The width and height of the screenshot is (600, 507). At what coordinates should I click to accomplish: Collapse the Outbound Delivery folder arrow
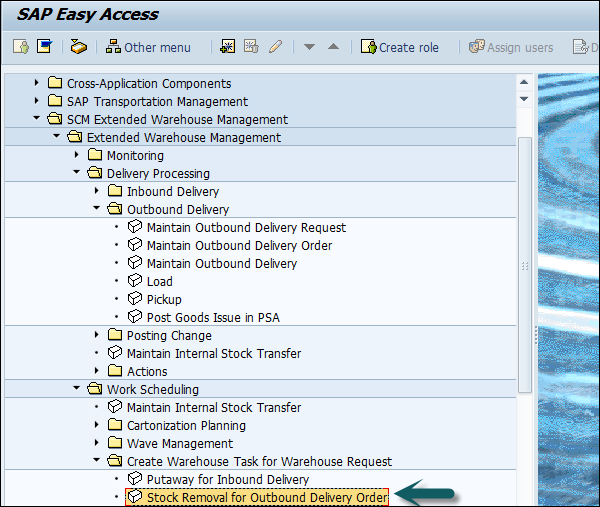(x=96, y=208)
